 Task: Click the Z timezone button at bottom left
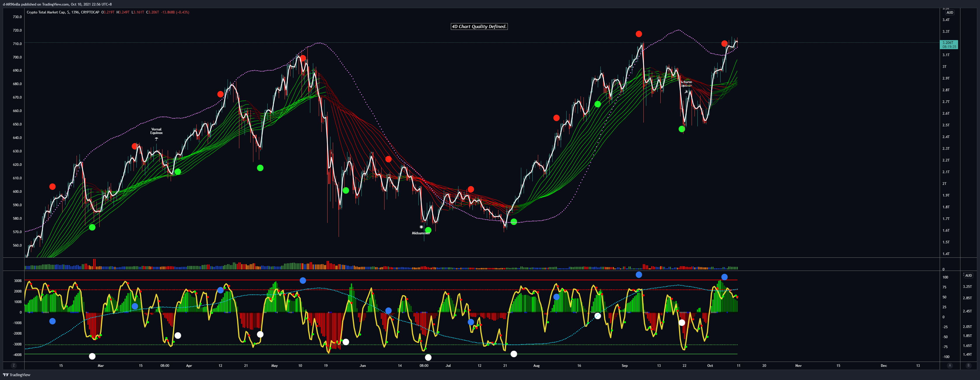[x=14, y=366]
